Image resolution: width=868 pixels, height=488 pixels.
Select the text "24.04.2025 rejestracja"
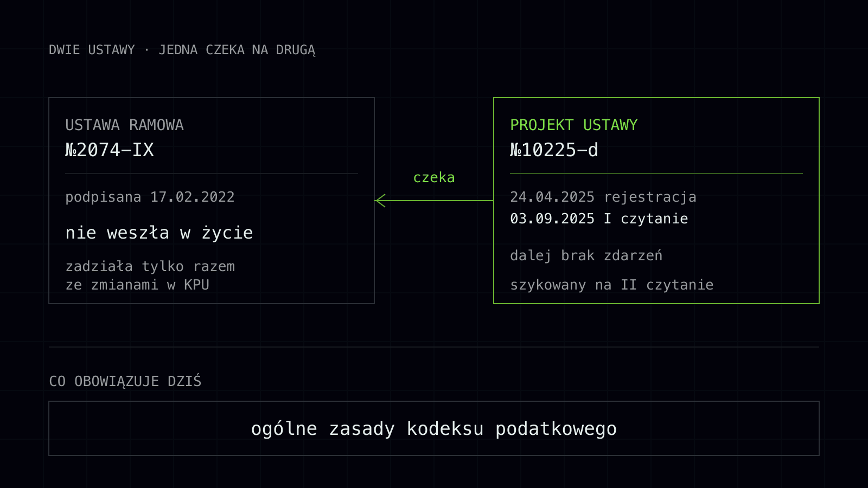pos(603,197)
